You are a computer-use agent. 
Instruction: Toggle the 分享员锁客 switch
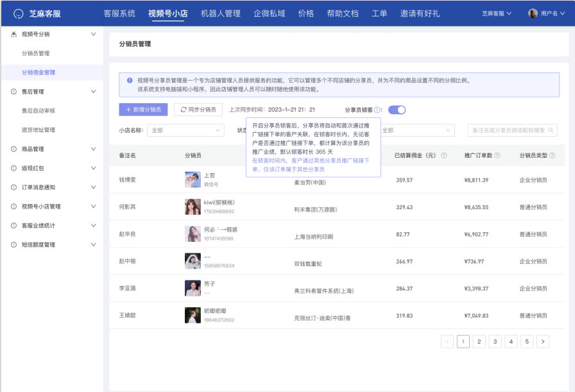pos(397,110)
